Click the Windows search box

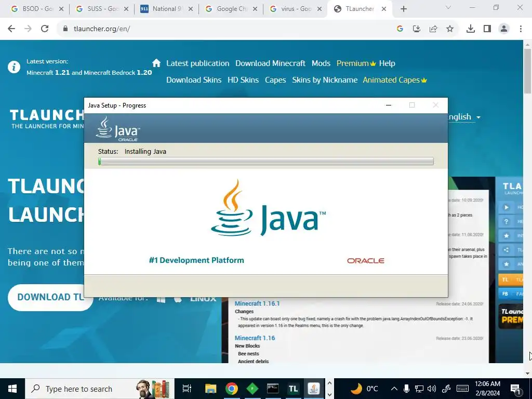[x=100, y=389]
